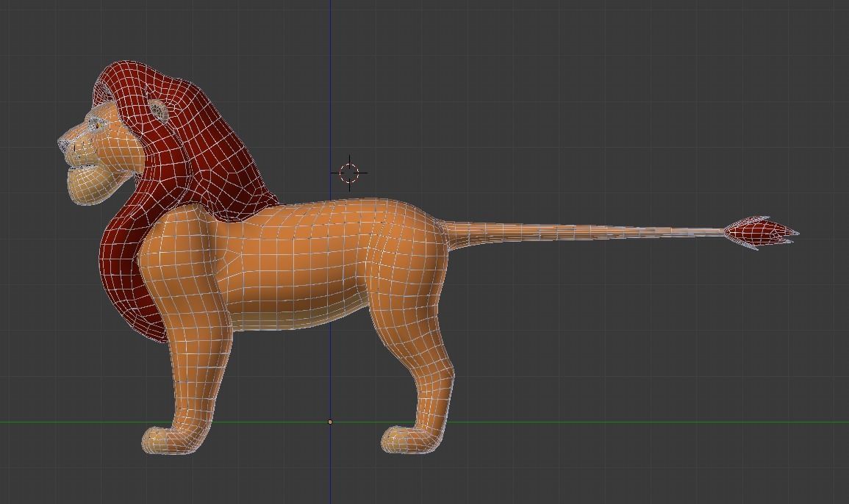
Task: Click the lion's ear in the mane
Action: pyautogui.click(x=159, y=110)
